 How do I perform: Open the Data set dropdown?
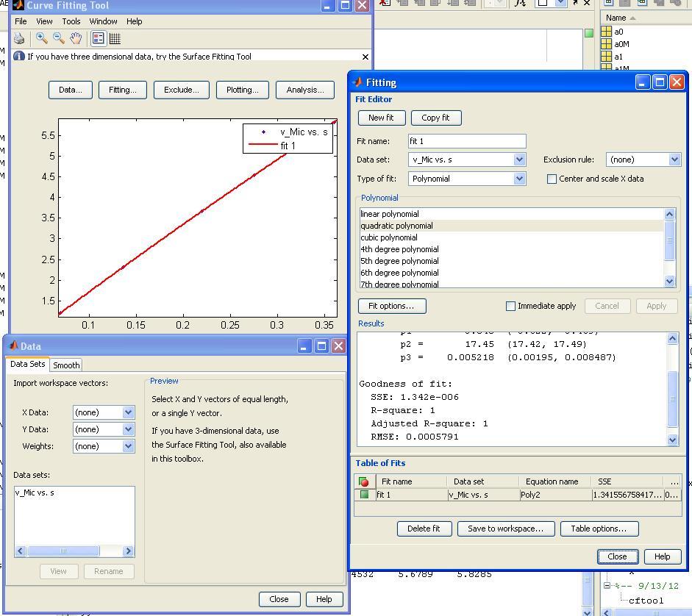click(x=519, y=160)
